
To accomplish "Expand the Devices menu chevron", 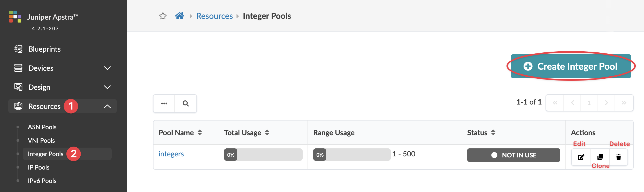I will [x=107, y=68].
